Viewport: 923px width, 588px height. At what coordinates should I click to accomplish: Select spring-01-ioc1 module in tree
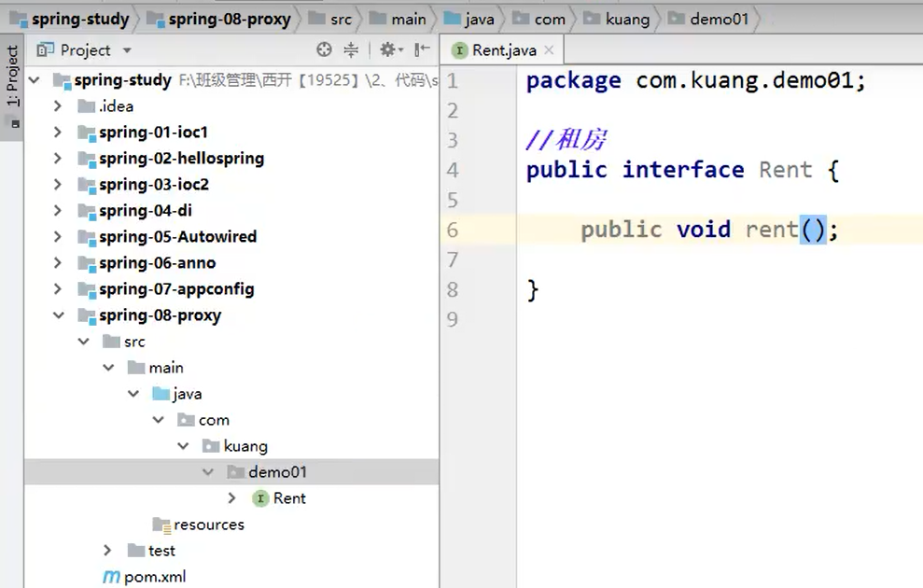pyautogui.click(x=153, y=132)
